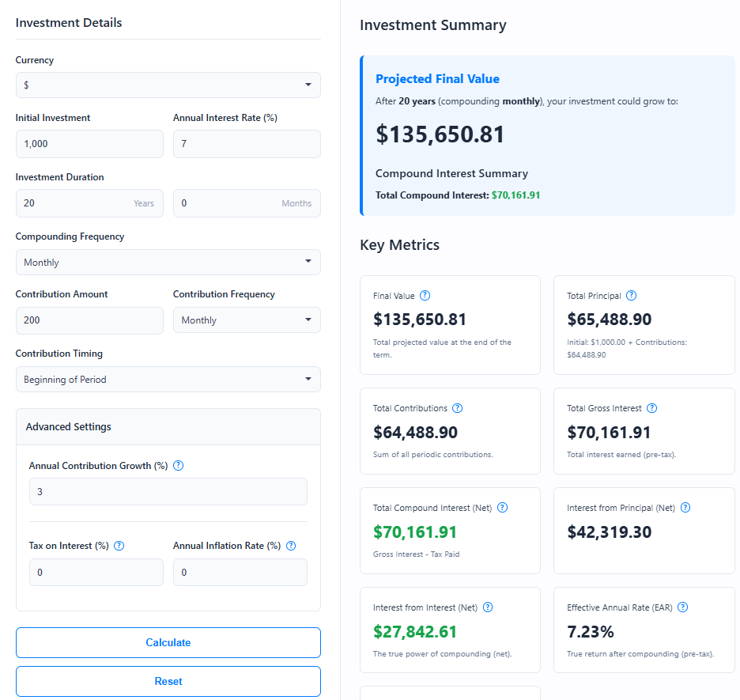Viewport: 740px width, 700px height.
Task: Open the Currency dropdown
Action: [x=168, y=85]
